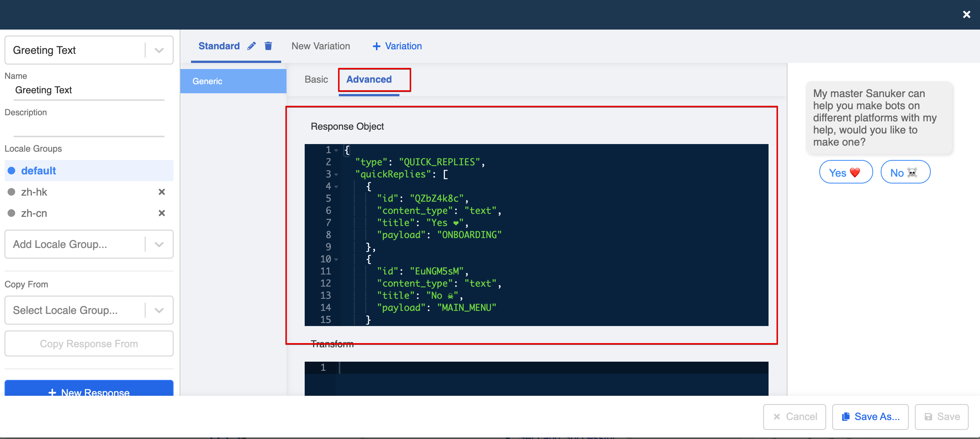Switch to the Standard variation tab
The width and height of the screenshot is (980, 439).
click(x=219, y=46)
